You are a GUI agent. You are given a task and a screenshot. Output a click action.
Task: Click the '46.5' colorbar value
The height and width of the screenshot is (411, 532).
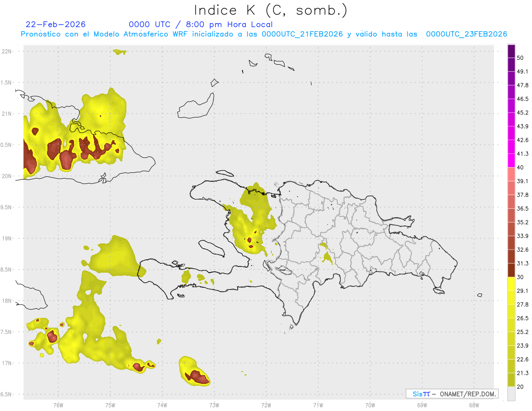523,99
